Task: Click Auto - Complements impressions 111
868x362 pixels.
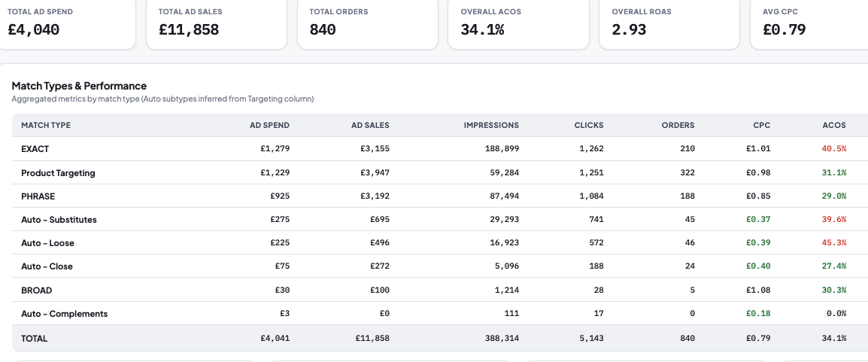Action: [x=512, y=314]
